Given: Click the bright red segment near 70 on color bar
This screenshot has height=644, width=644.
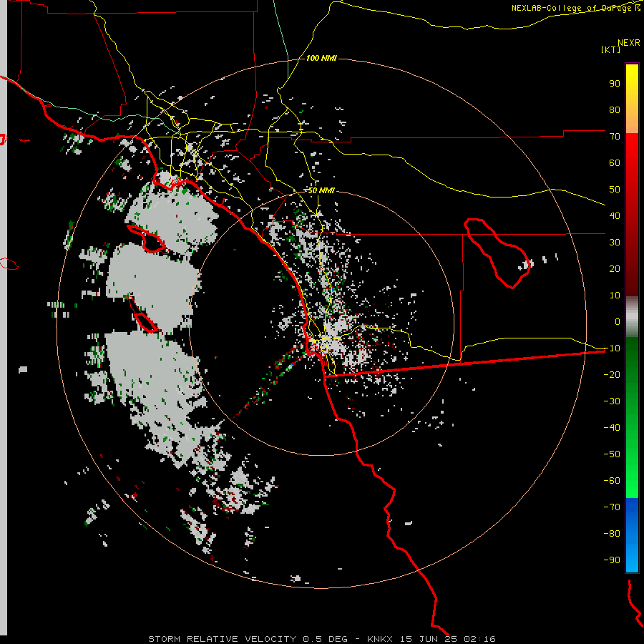Looking at the screenshot, I should 632,144.
